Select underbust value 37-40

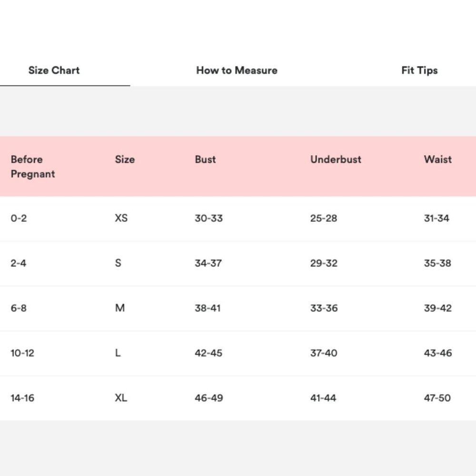(x=324, y=353)
